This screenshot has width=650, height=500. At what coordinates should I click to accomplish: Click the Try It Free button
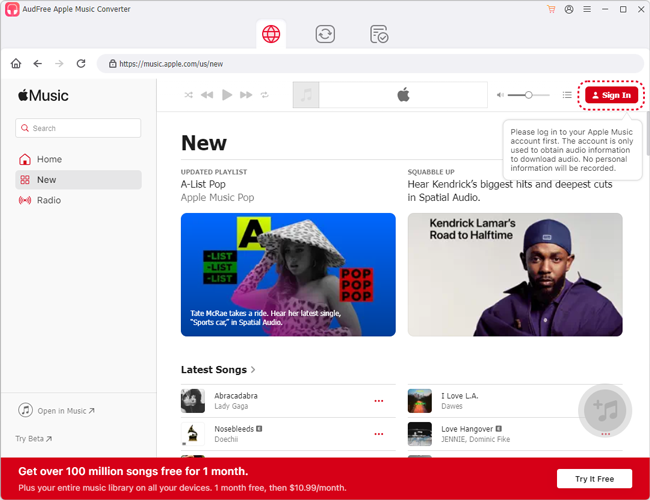pyautogui.click(x=594, y=479)
